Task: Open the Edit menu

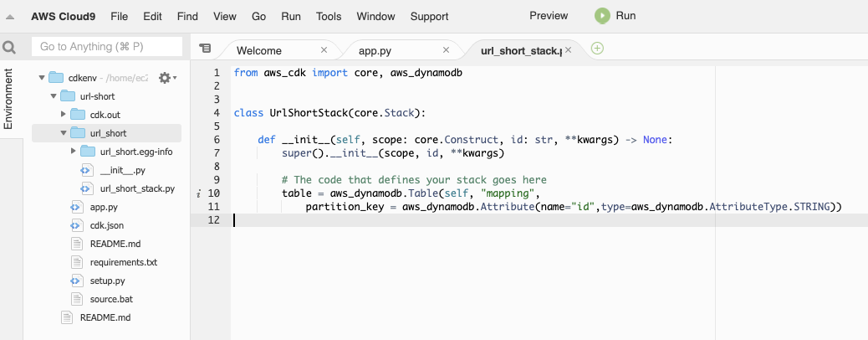Action: click(153, 16)
